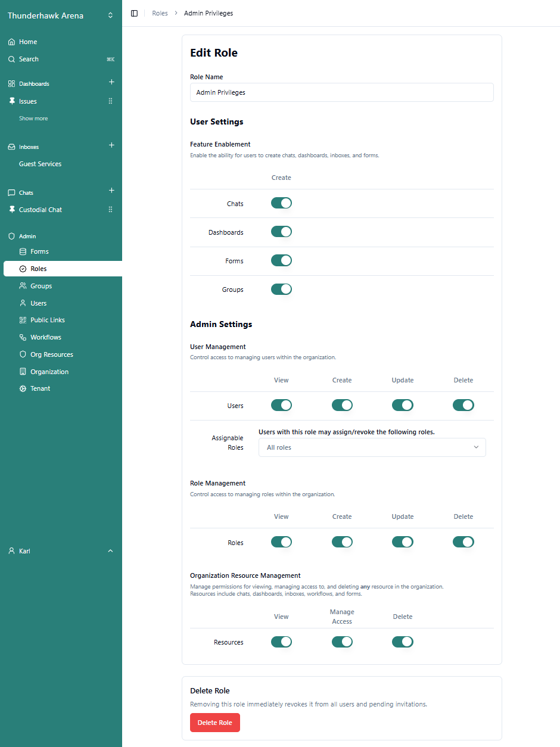
Task: Click the Roles breadcrumb link
Action: tap(160, 13)
